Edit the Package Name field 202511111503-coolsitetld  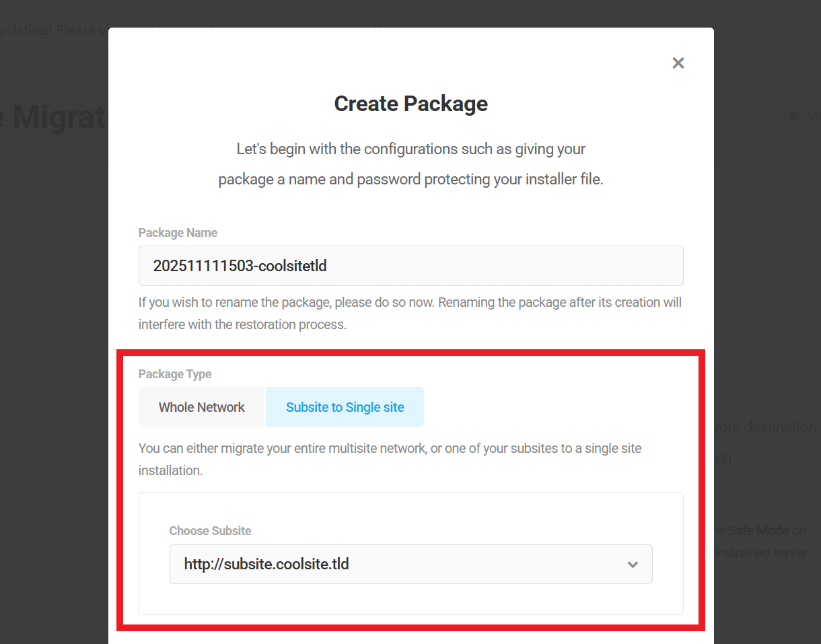coord(410,265)
